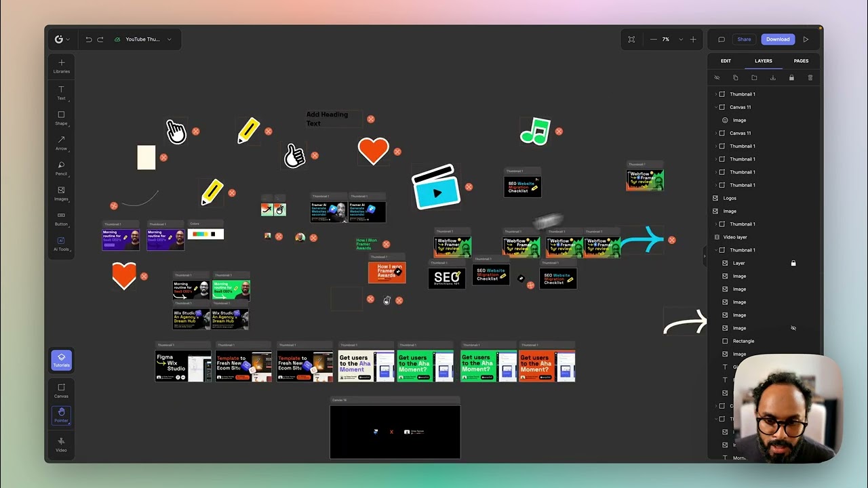Image resolution: width=868 pixels, height=488 pixels.
Task: Delete layer with trash icon
Action: point(810,78)
